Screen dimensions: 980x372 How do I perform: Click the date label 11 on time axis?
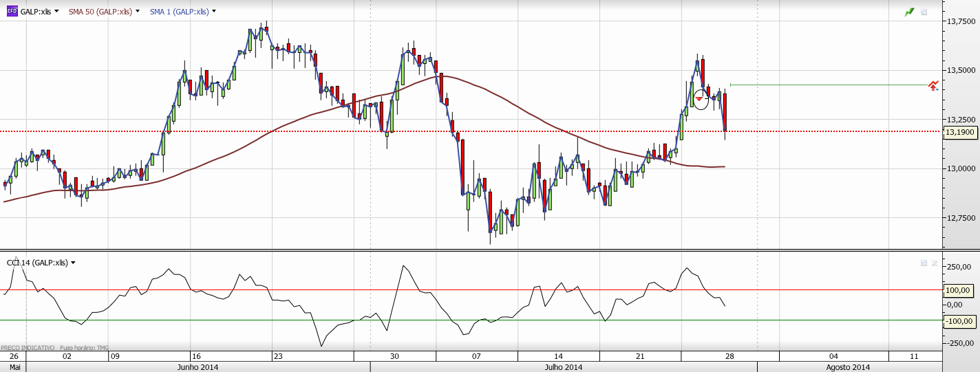[914, 356]
